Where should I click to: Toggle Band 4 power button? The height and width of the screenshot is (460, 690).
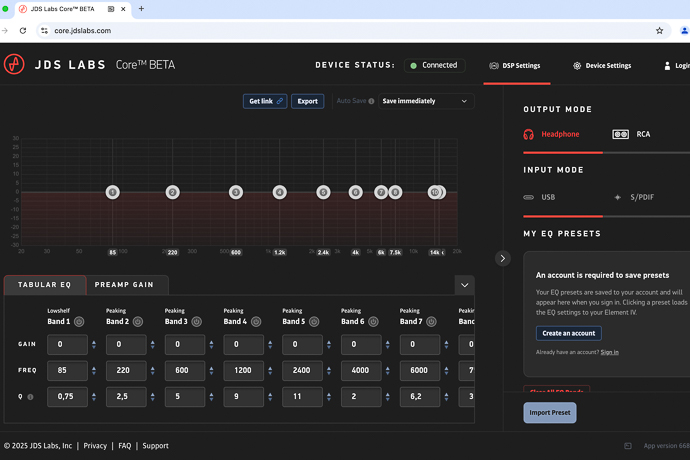click(256, 322)
